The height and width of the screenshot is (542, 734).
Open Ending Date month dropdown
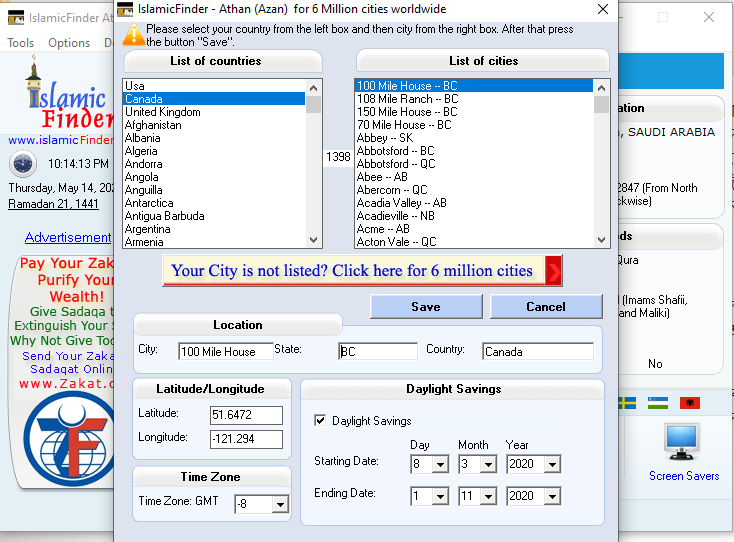488,496
